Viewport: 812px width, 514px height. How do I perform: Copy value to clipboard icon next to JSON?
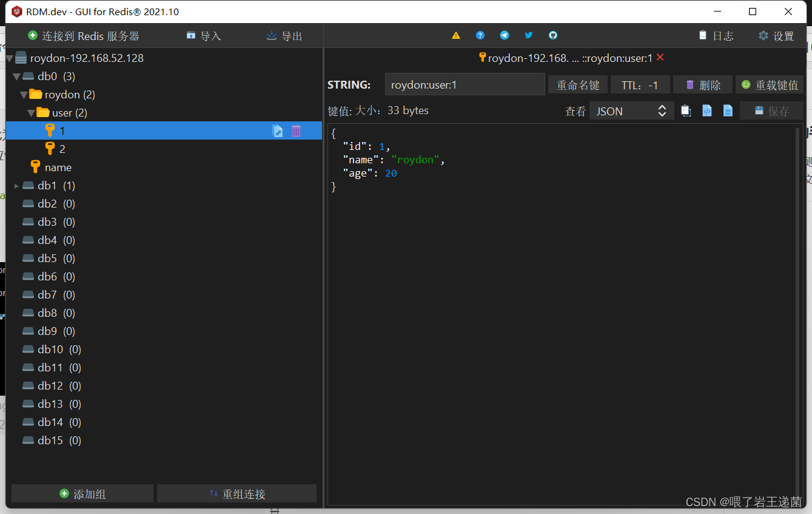(x=686, y=111)
